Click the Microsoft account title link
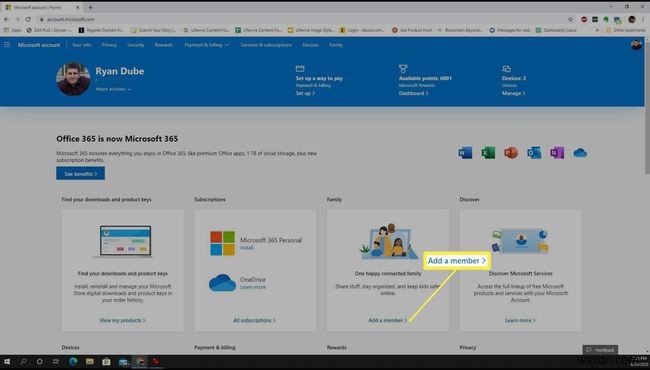The width and height of the screenshot is (650, 370). pyautogui.click(x=39, y=45)
